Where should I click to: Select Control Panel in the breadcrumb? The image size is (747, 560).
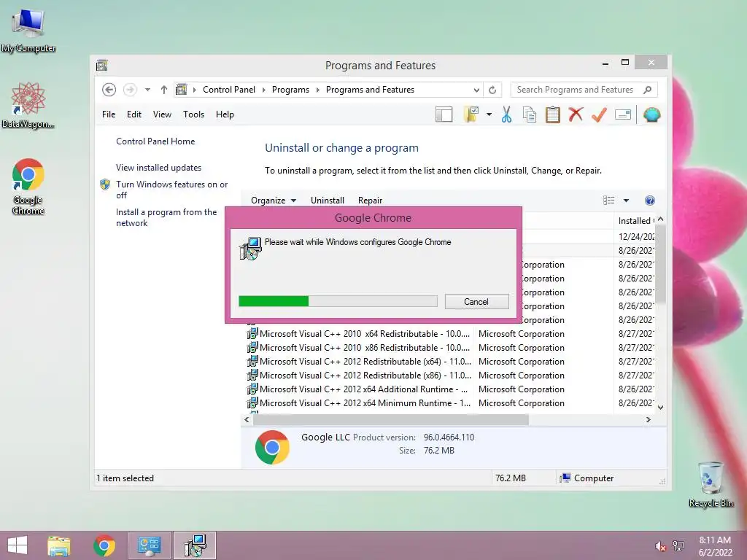coord(228,90)
